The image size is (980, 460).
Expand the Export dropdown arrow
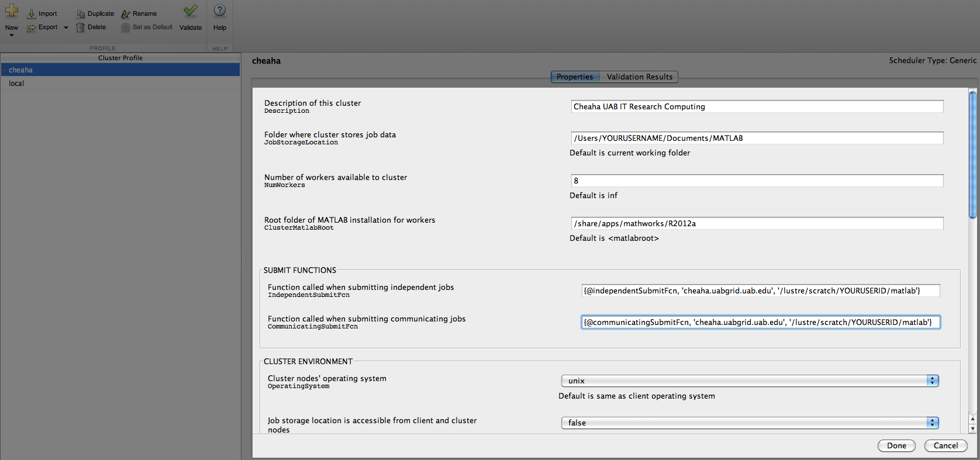(x=66, y=27)
